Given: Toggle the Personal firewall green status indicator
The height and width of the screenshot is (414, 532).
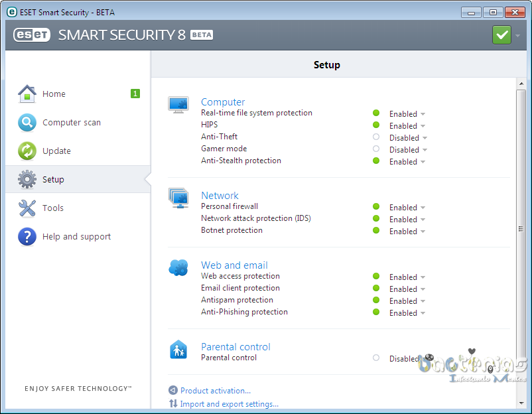Looking at the screenshot, I should tap(376, 207).
